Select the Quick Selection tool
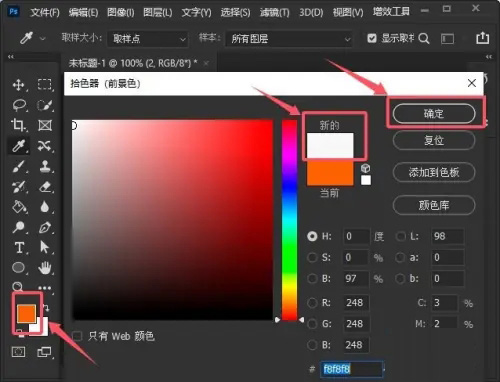The width and height of the screenshot is (500, 382). pyautogui.click(x=45, y=105)
